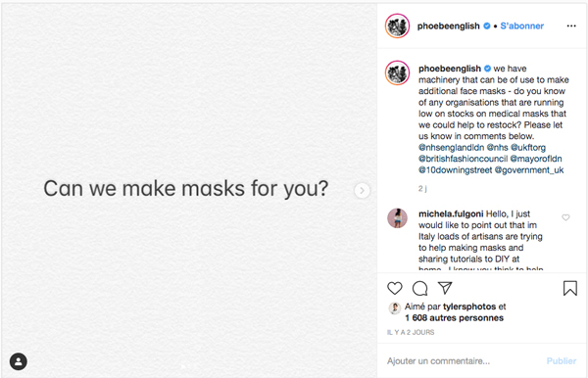Viewport: 588px width, 378px height.
Task: Click the S'abonner follow link
Action: pos(521,25)
